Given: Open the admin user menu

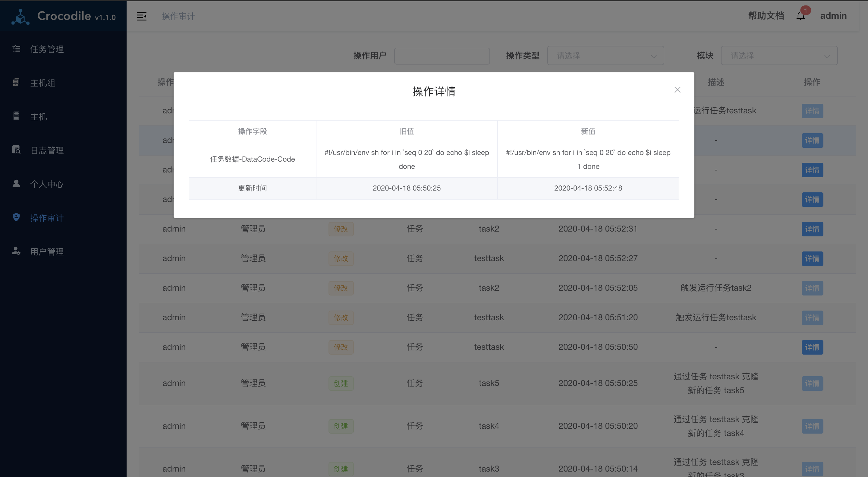Looking at the screenshot, I should tap(833, 16).
